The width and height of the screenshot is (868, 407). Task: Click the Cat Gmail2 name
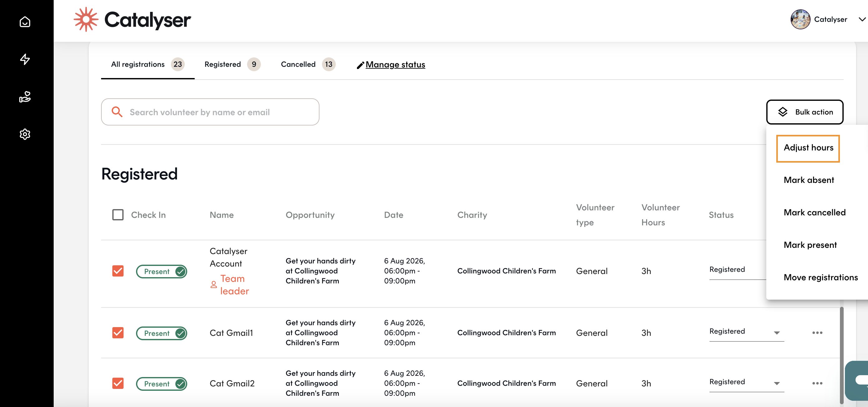tap(232, 383)
